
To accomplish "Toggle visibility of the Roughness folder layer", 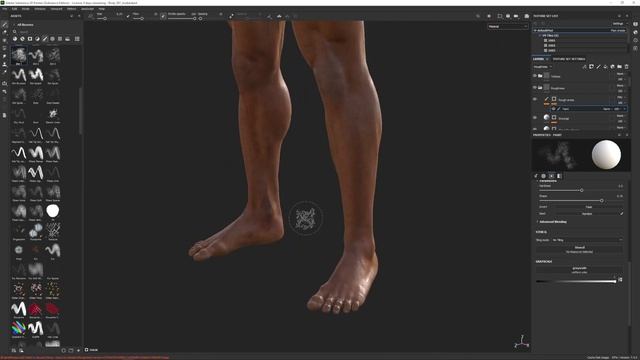I will point(535,87).
